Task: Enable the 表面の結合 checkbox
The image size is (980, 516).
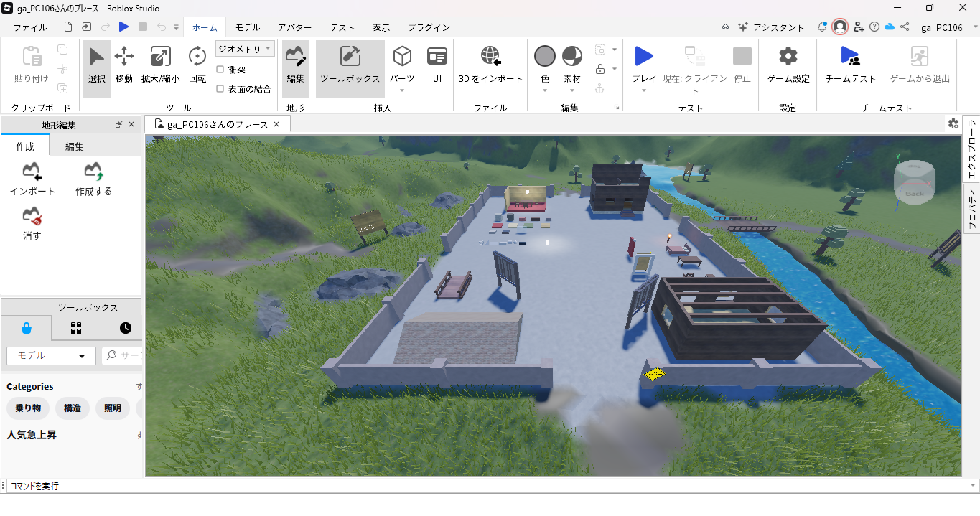Action: pyautogui.click(x=220, y=89)
